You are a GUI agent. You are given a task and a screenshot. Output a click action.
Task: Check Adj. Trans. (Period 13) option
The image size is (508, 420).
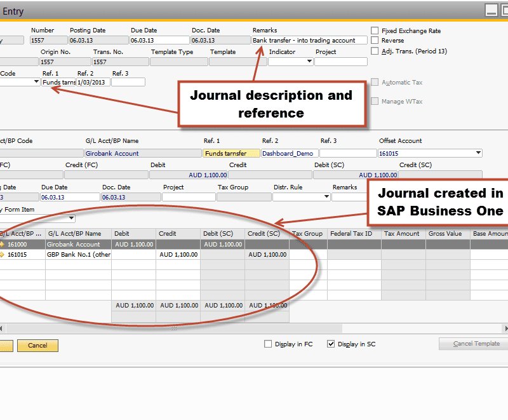(x=375, y=51)
